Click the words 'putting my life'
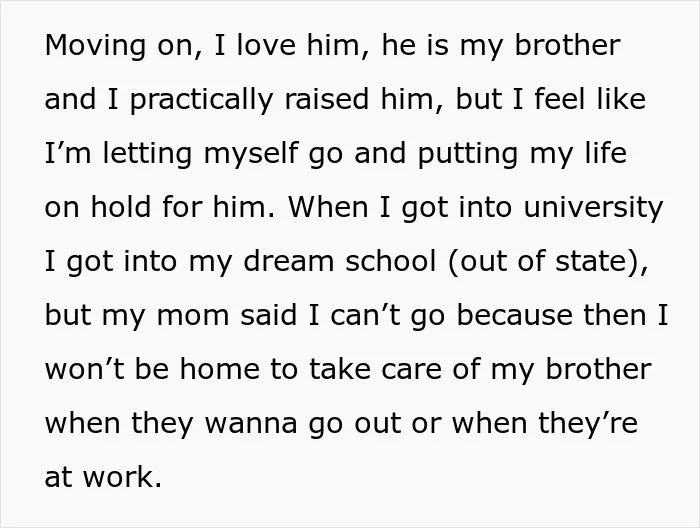The width and height of the screenshot is (700, 528). (522, 154)
